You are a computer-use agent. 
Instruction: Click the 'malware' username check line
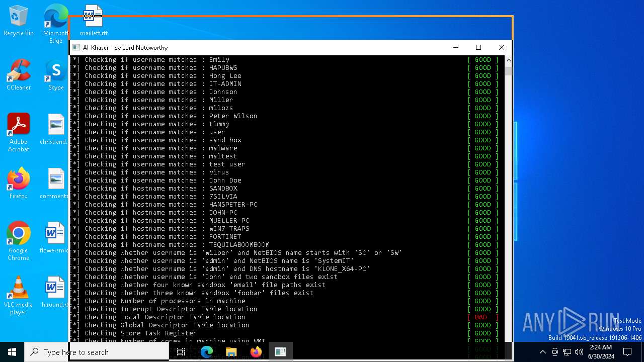(153, 148)
